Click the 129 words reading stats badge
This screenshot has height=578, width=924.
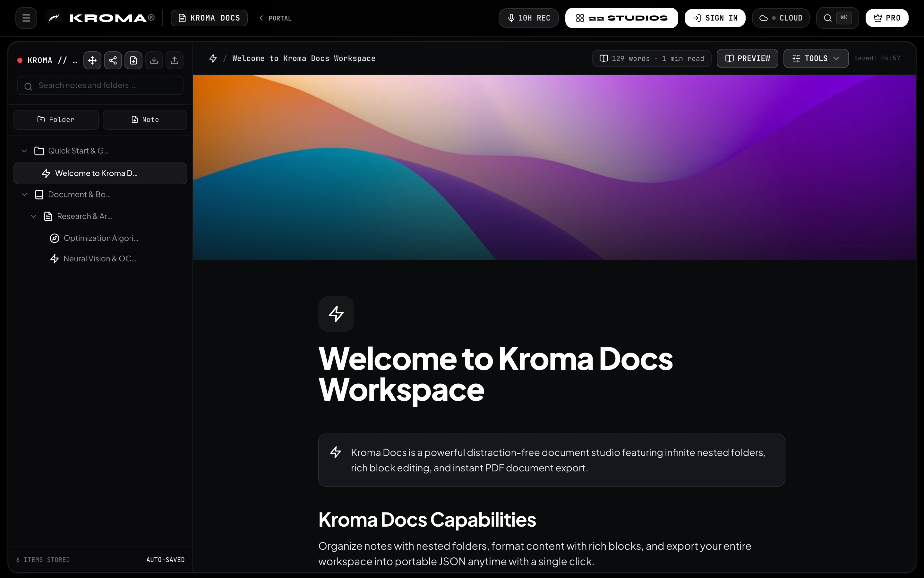coord(651,58)
